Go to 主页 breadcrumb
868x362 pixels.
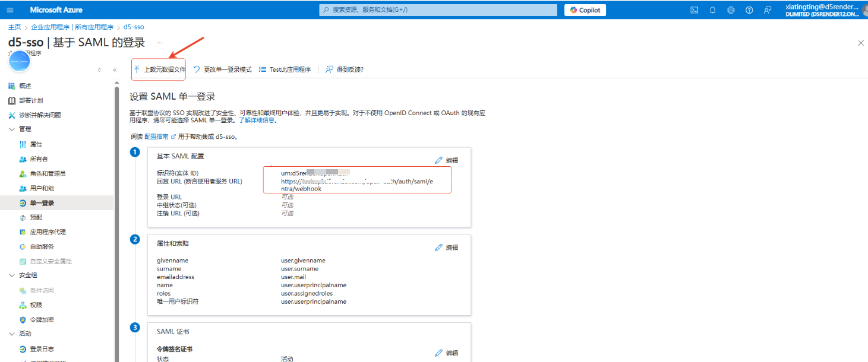coord(14,27)
